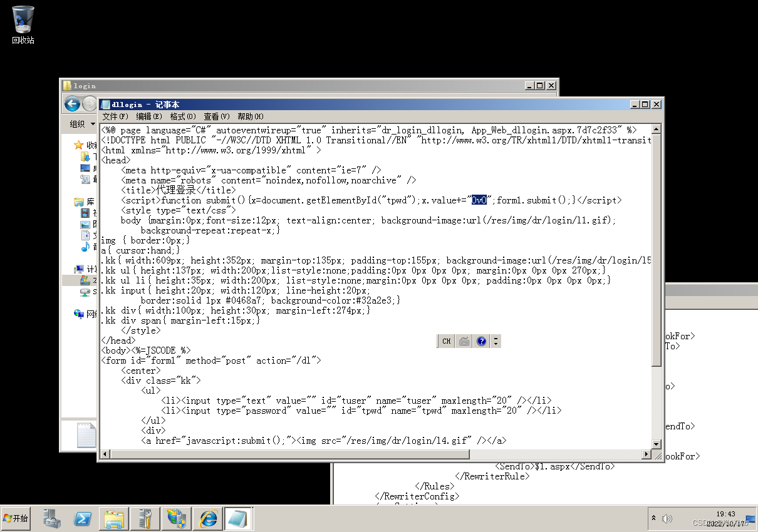Select the Favorites star icon in Explorer sidebar
The width and height of the screenshot is (758, 532).
78,145
